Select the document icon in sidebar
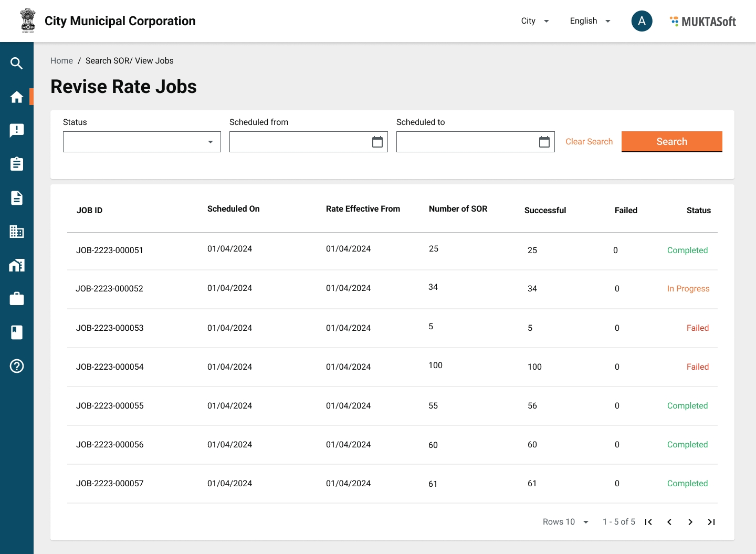The width and height of the screenshot is (756, 554). tap(17, 198)
